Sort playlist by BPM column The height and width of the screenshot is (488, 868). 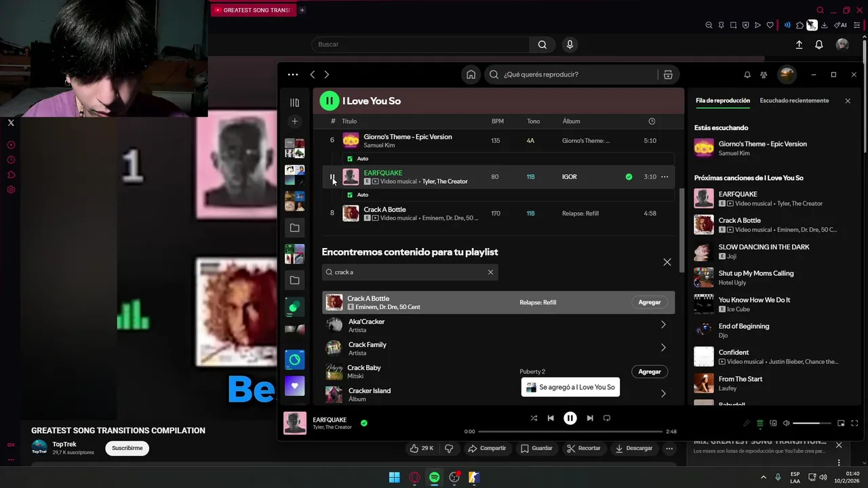[x=498, y=121]
